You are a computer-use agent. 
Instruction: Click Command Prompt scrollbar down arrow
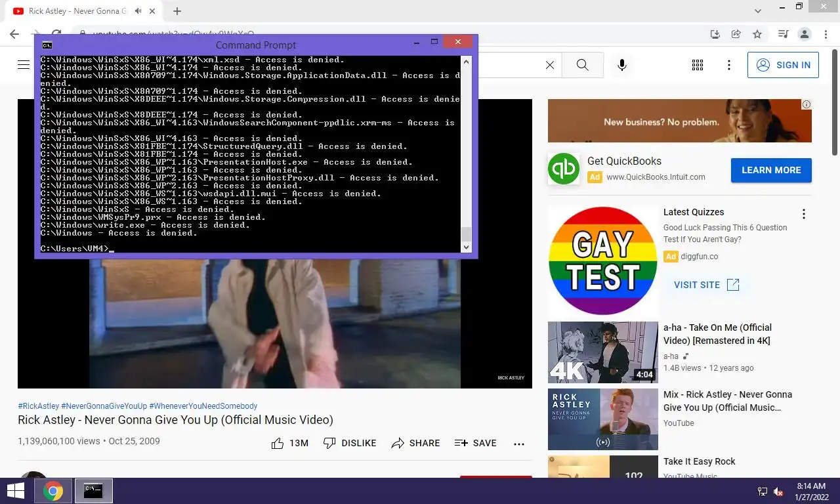click(x=467, y=247)
